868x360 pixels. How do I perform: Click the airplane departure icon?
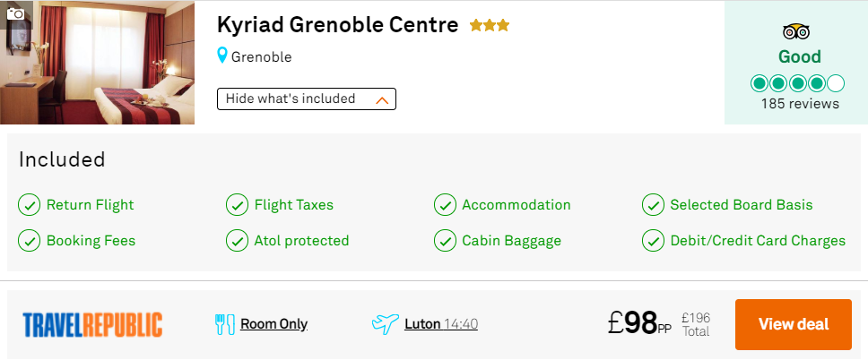tap(386, 323)
